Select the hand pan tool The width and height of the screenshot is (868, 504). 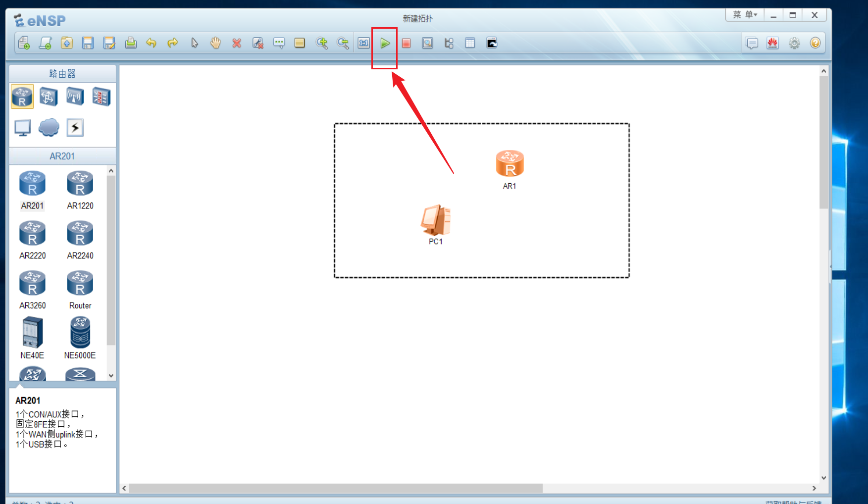pyautogui.click(x=215, y=43)
